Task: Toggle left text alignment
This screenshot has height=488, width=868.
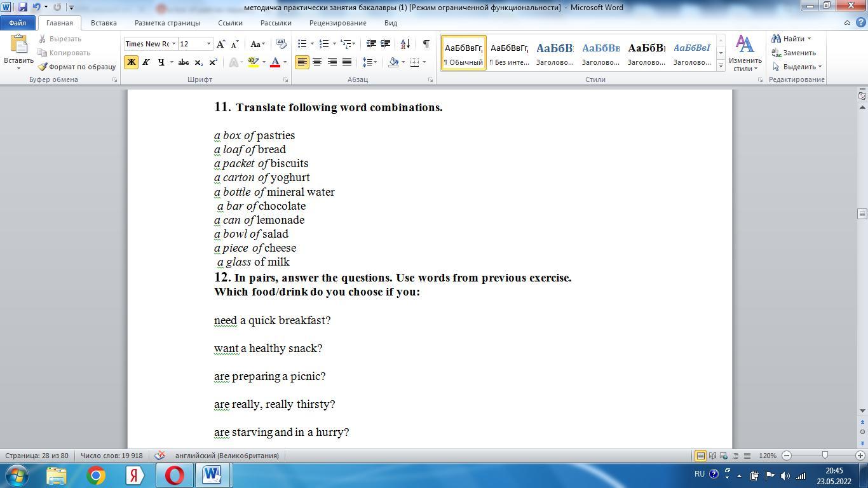Action: (x=302, y=62)
